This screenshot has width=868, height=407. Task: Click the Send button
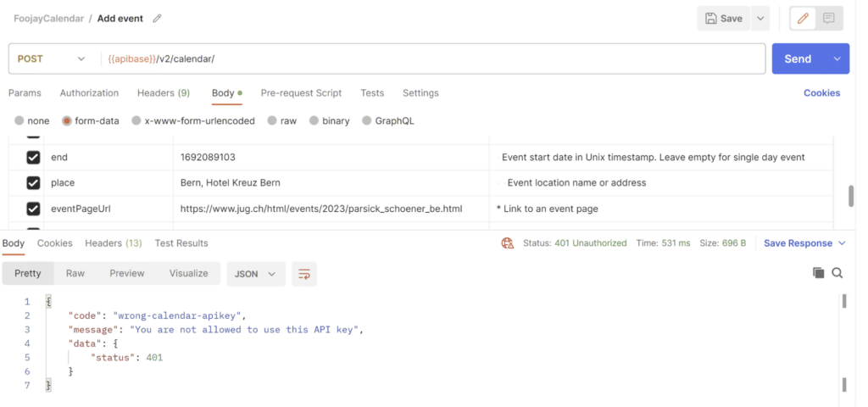[x=798, y=59]
